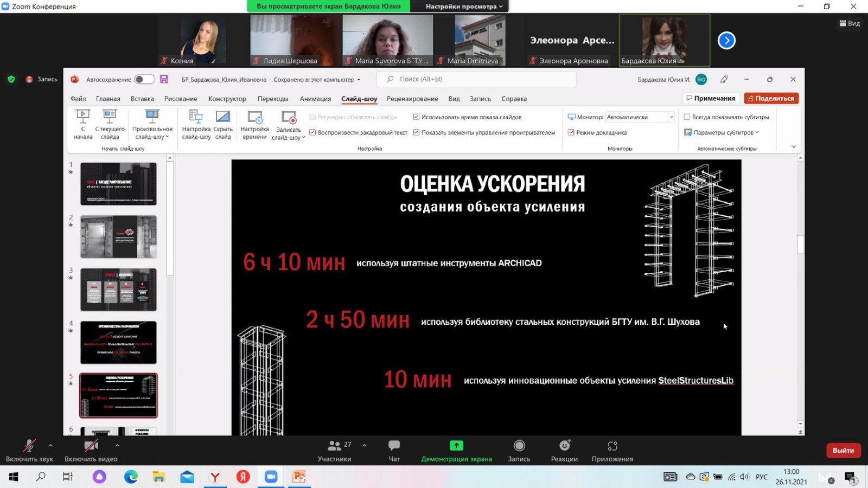The height and width of the screenshot is (488, 868).
Task: Start slideshow from current slide icon
Action: tap(110, 116)
